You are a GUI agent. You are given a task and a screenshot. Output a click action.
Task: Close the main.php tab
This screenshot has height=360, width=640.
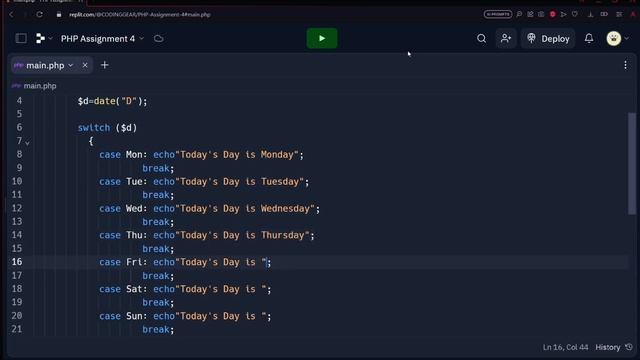coord(85,65)
